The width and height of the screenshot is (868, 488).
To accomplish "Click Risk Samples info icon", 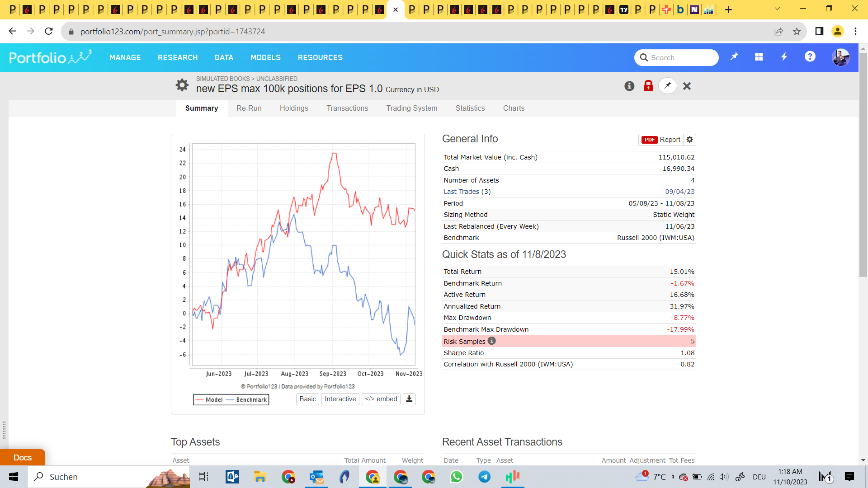I will tap(492, 341).
